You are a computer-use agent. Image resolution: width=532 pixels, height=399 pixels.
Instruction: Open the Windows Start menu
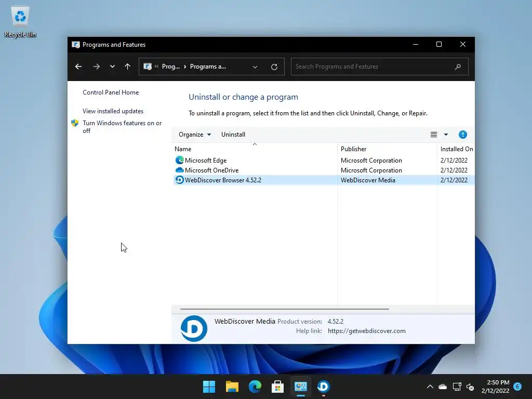point(209,387)
